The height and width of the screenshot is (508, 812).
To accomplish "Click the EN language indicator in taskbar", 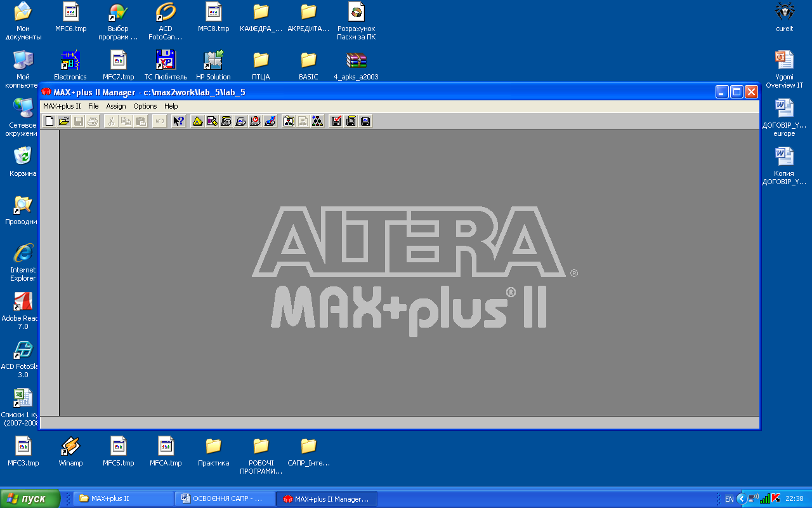I will coord(730,499).
